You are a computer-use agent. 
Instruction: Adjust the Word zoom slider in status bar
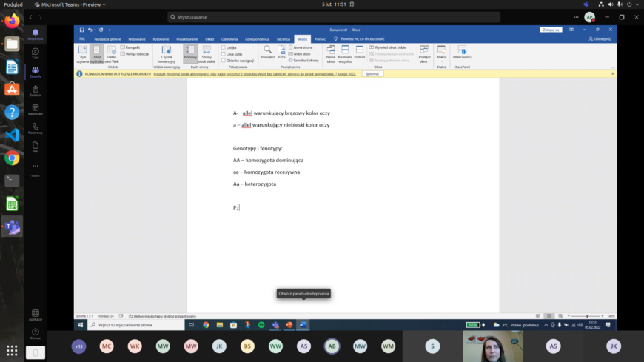[x=586, y=316]
